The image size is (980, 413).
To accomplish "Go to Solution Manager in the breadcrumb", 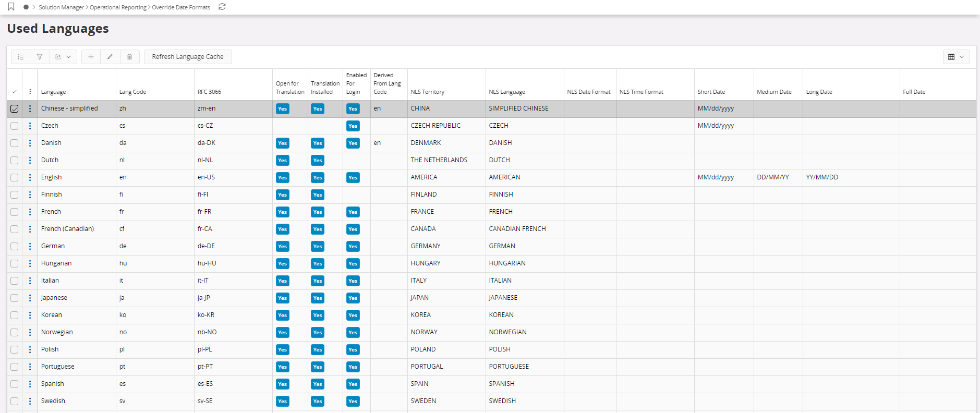I will pos(61,7).
